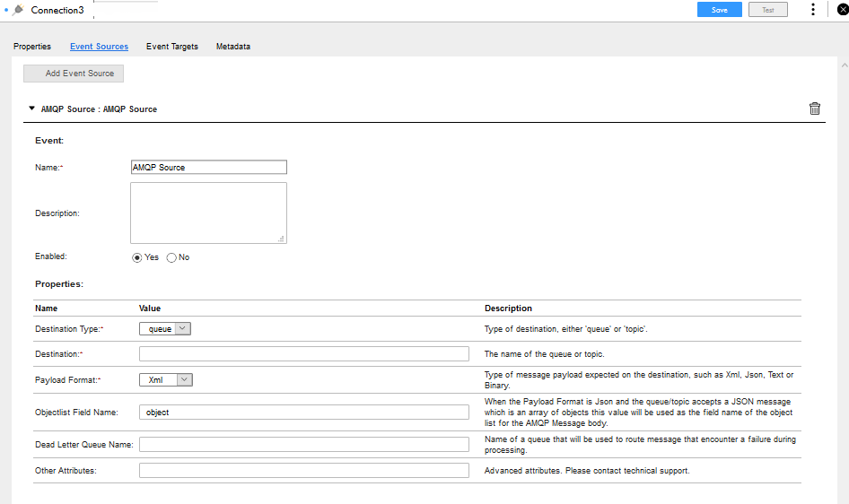This screenshot has width=849, height=504.
Task: Focus the event Name input field
Action: point(209,167)
